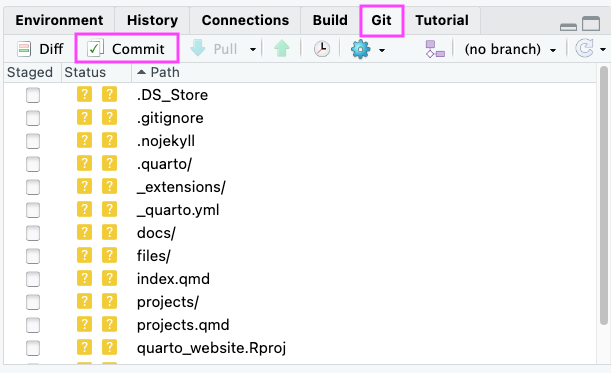Sort files by the Path column header

pyautogui.click(x=165, y=72)
